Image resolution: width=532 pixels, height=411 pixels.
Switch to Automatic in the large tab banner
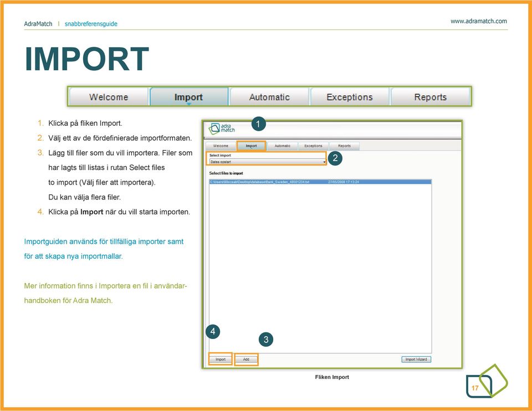[269, 97]
